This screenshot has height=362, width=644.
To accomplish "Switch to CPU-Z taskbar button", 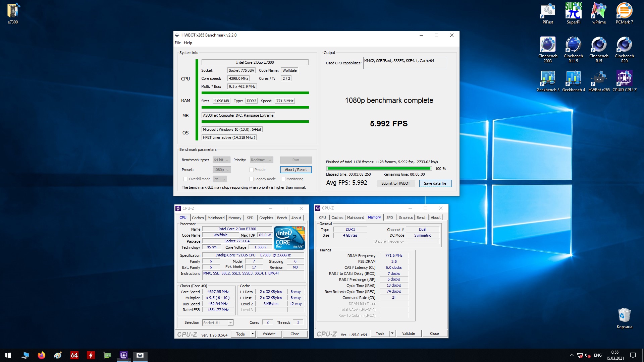I will (x=124, y=355).
